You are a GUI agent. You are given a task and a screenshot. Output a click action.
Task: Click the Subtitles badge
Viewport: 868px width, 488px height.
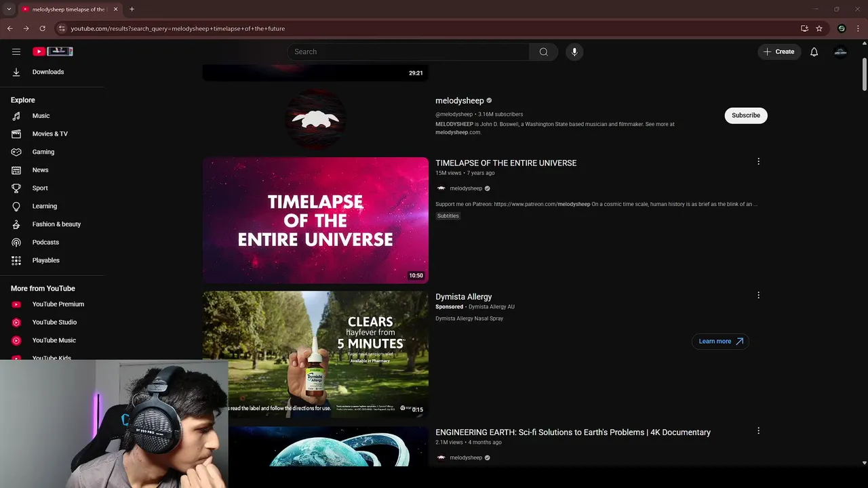[x=448, y=216]
